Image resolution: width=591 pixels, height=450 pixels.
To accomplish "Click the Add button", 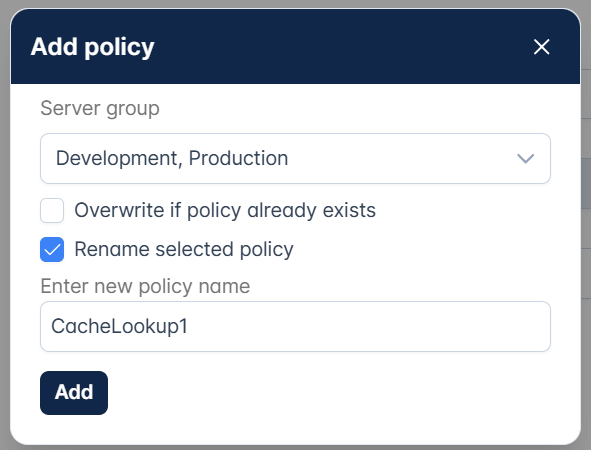I will [x=74, y=393].
